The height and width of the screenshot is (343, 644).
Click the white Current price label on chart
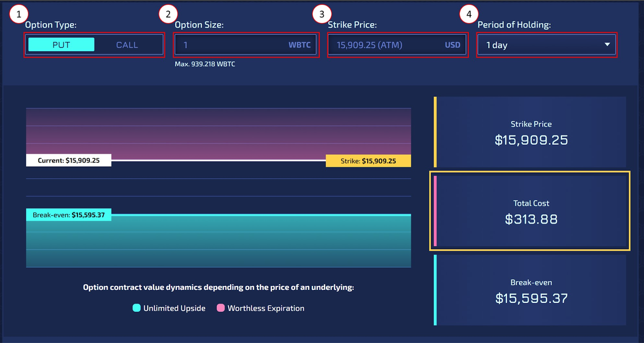pyautogui.click(x=69, y=160)
